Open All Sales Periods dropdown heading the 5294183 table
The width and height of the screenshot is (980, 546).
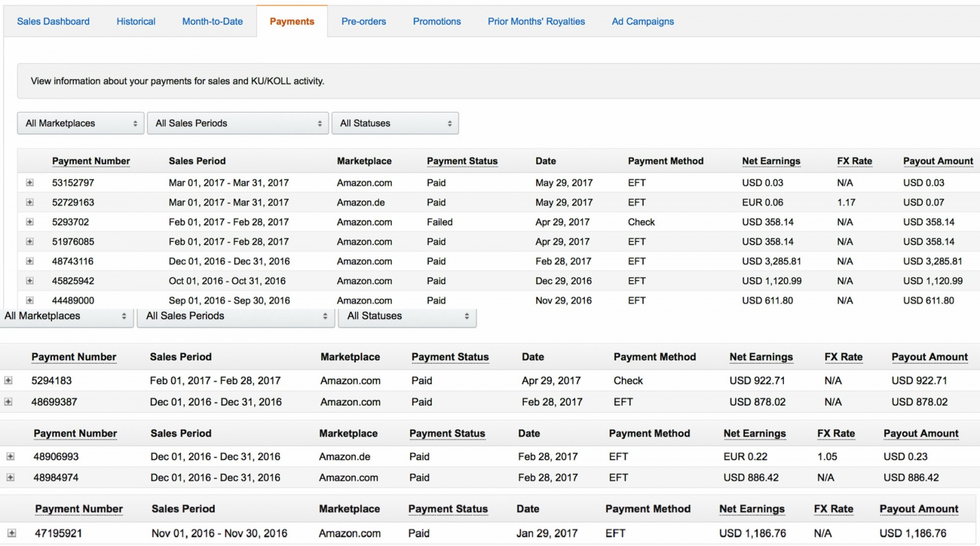click(x=236, y=316)
